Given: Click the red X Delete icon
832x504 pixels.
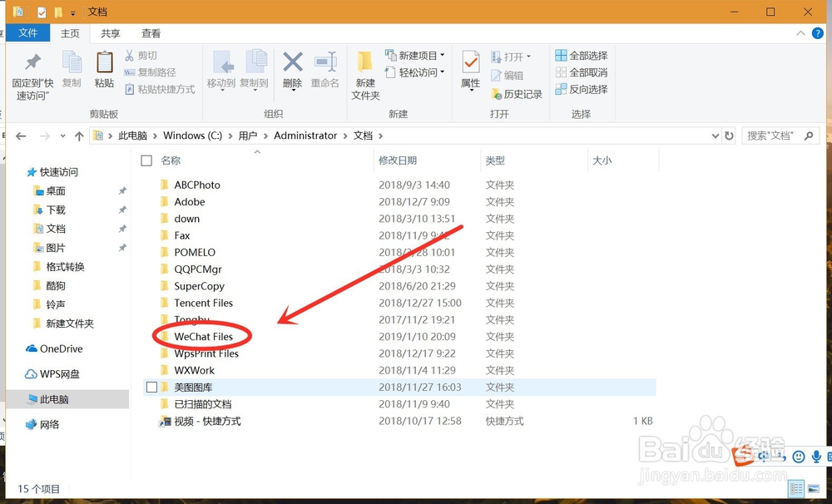Looking at the screenshot, I should tap(292, 62).
